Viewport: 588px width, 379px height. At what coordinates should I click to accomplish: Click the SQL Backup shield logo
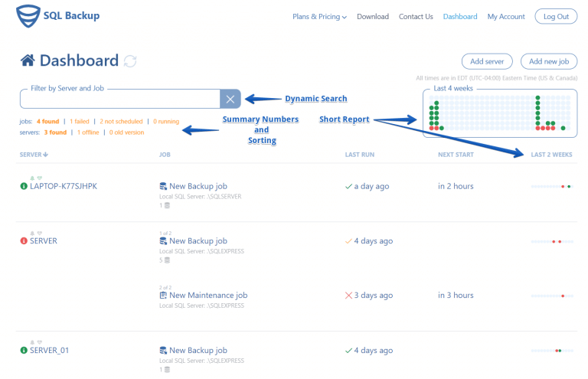28,16
